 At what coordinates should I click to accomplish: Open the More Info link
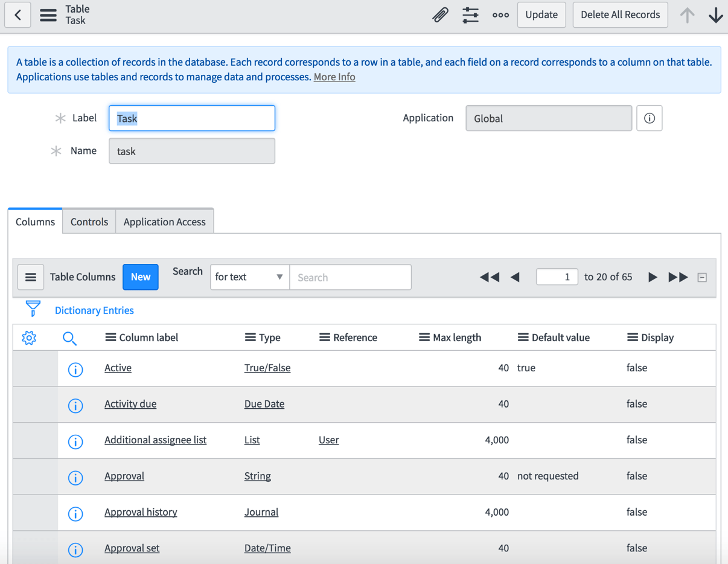click(334, 77)
